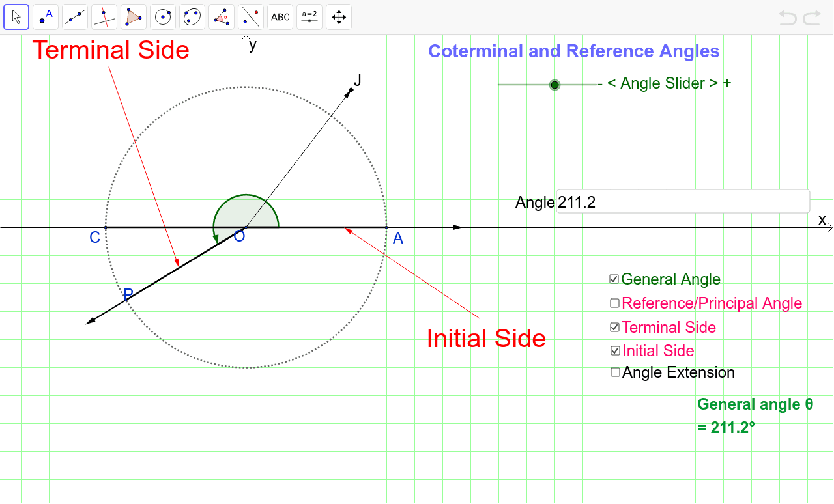
Task: Select the a=2 Slider tool
Action: click(309, 17)
